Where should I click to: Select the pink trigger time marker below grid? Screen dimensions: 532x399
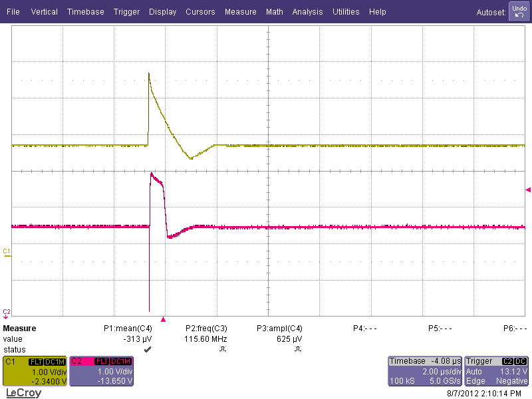coord(163,319)
